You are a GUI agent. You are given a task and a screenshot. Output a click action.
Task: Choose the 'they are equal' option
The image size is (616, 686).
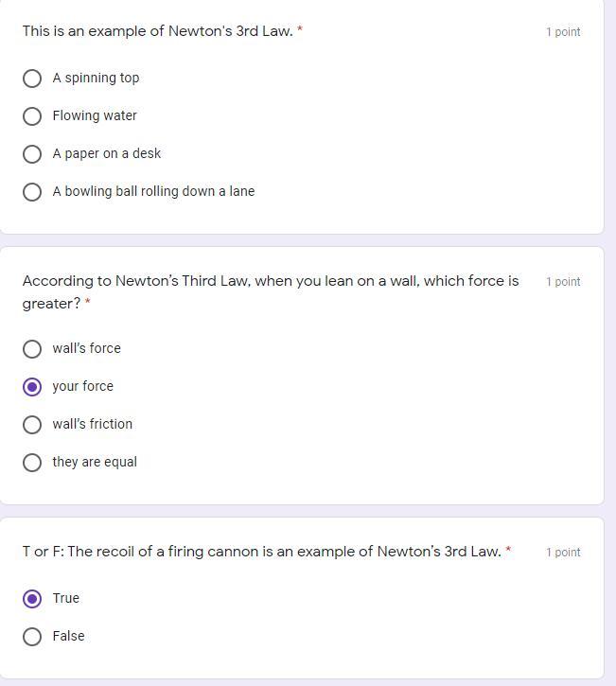32,462
